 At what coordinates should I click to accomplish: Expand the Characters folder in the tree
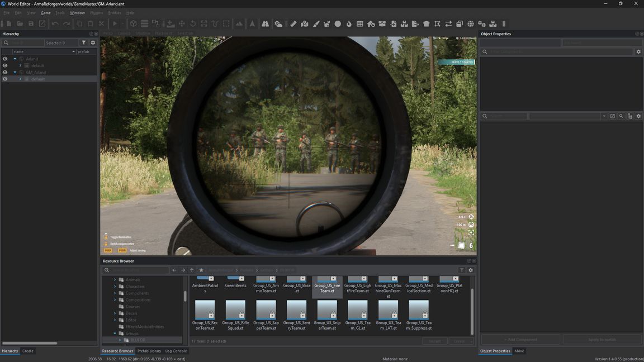click(115, 287)
